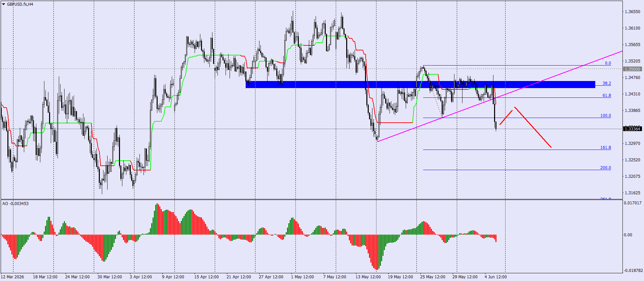Image resolution: width=644 pixels, height=281 pixels.
Task: Click the 1.31625 price scale value
Action: (633, 193)
